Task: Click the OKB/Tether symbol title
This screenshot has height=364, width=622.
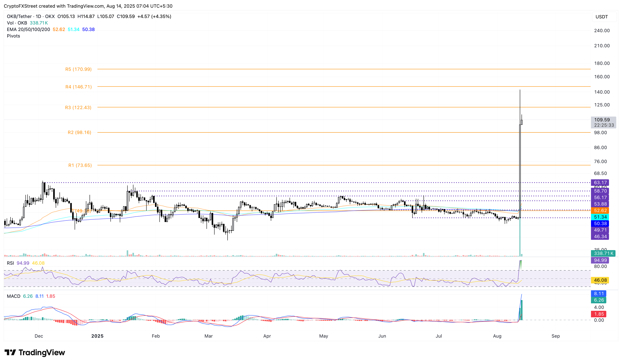Action: [19, 16]
